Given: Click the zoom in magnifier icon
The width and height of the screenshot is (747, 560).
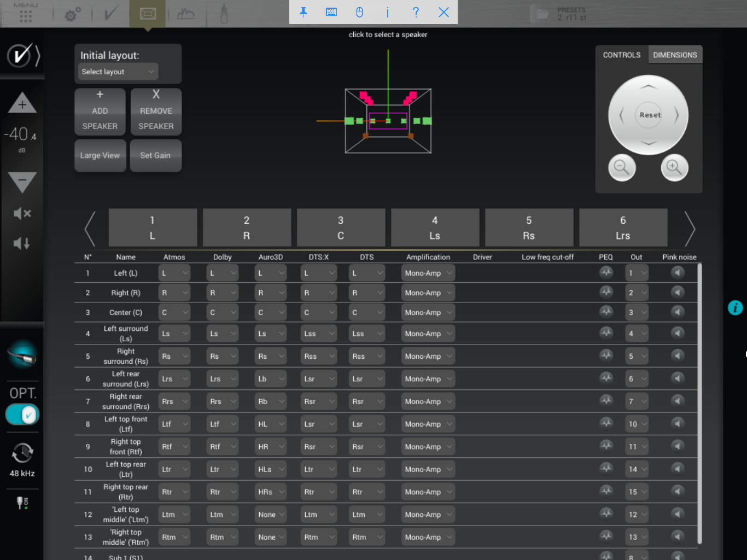Looking at the screenshot, I should pos(674,167).
